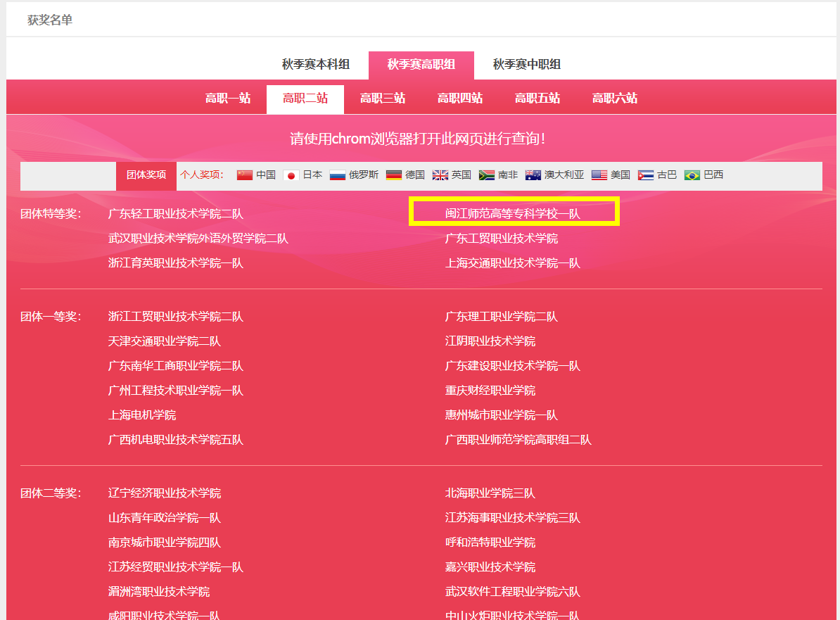The height and width of the screenshot is (620, 840).
Task: Click 上海电机学院 in the first prize list
Action: (x=142, y=415)
